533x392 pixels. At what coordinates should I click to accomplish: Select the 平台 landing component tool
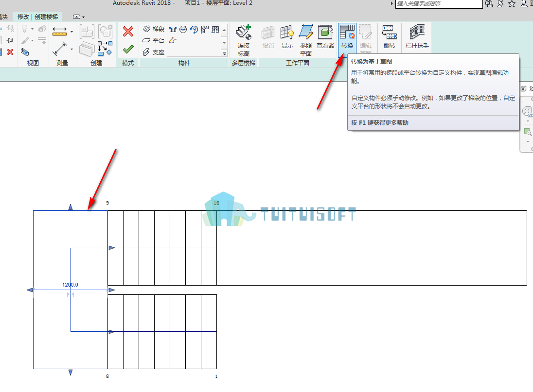pos(153,40)
